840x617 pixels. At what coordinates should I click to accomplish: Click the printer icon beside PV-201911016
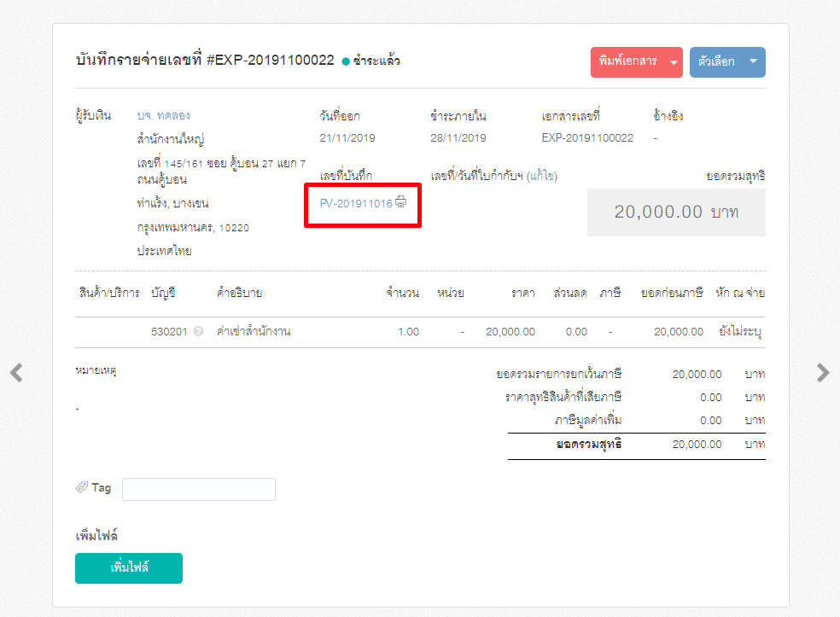point(400,202)
